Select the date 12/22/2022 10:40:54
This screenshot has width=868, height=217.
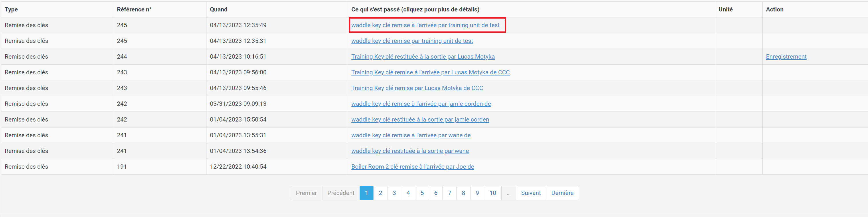tap(238, 166)
